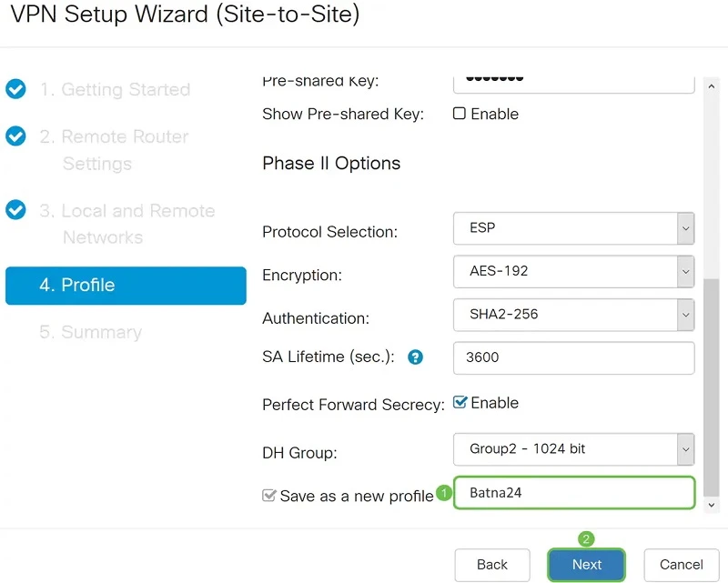Toggle the Save as a new profile checkbox

[x=268, y=496]
